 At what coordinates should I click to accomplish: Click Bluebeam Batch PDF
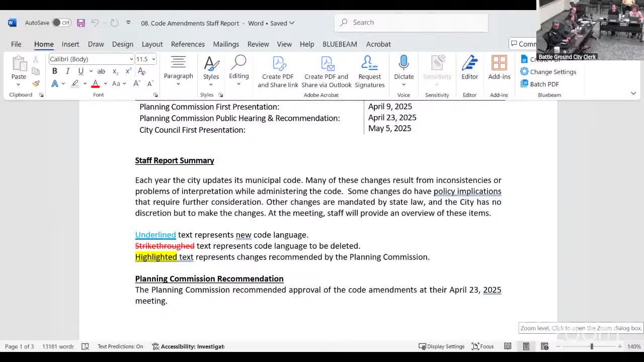tap(540, 84)
